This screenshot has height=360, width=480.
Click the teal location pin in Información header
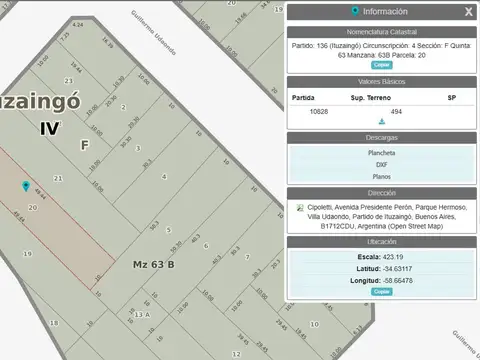click(x=355, y=11)
